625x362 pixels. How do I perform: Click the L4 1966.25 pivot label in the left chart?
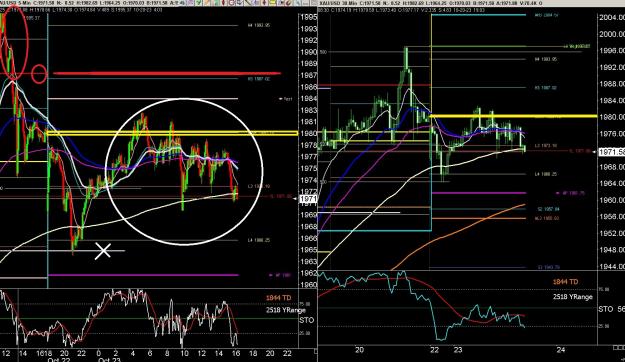point(259,240)
